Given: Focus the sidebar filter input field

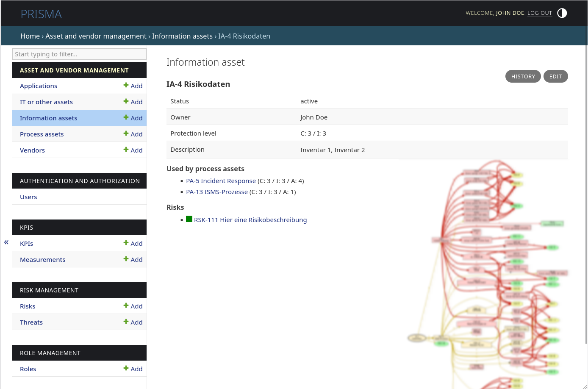Looking at the screenshot, I should click(x=79, y=54).
